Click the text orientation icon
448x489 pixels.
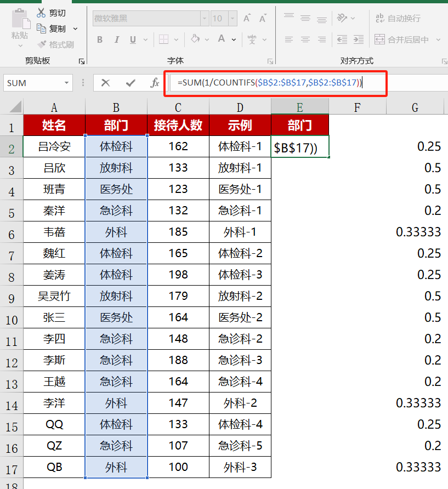point(342,18)
